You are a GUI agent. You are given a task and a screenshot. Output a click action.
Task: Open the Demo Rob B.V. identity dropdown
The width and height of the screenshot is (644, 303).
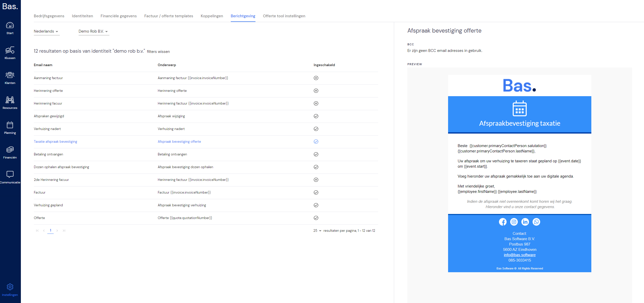[94, 31]
